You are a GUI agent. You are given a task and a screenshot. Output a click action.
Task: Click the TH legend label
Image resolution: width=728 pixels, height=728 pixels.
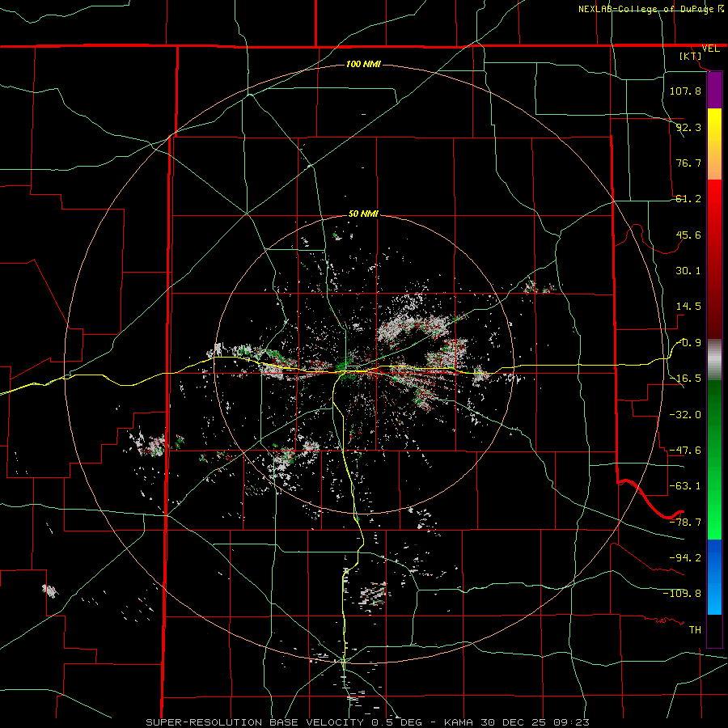(695, 630)
